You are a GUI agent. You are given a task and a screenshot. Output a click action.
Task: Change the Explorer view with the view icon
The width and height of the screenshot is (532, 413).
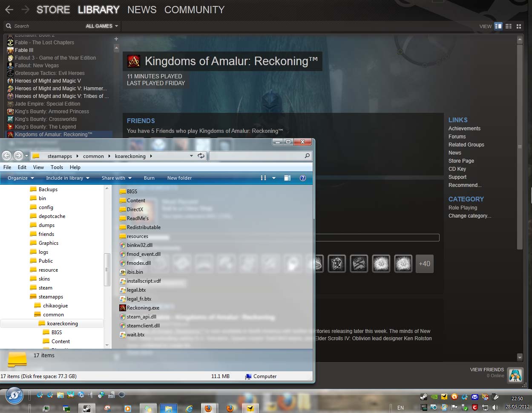[x=263, y=178]
